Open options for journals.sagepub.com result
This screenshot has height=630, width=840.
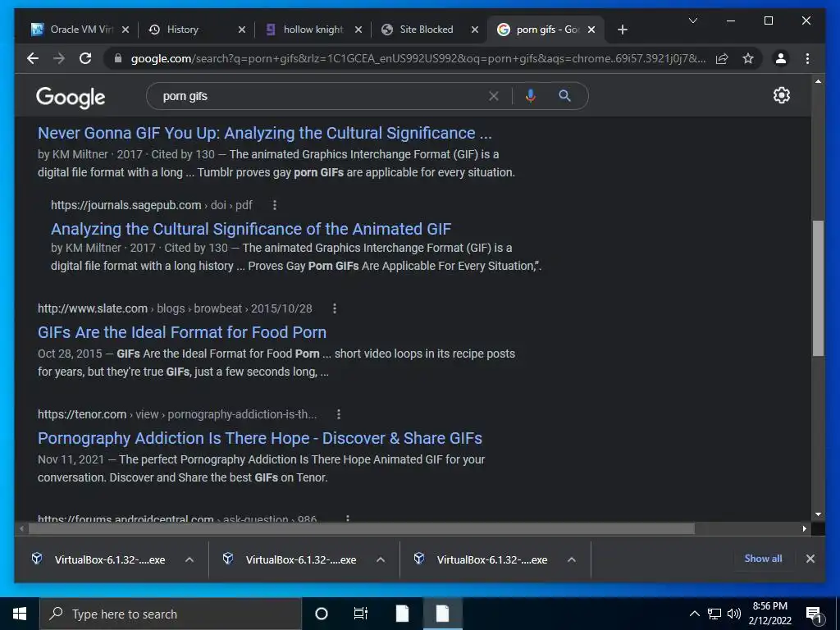coord(275,205)
